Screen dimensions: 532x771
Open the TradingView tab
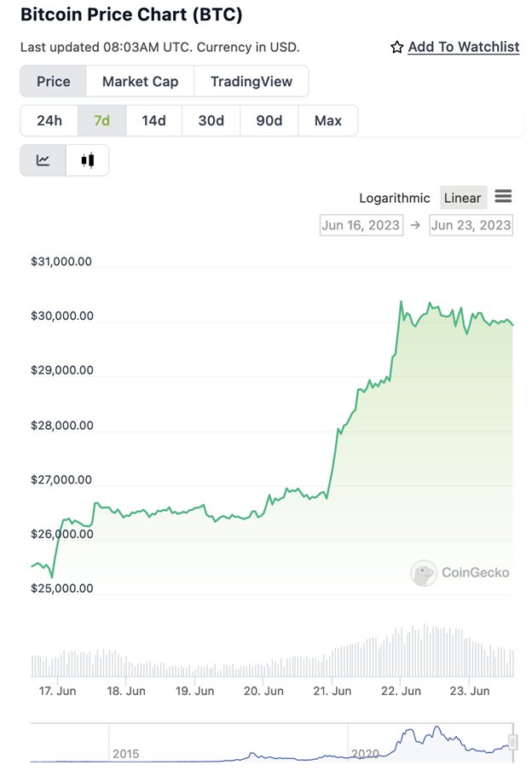252,81
